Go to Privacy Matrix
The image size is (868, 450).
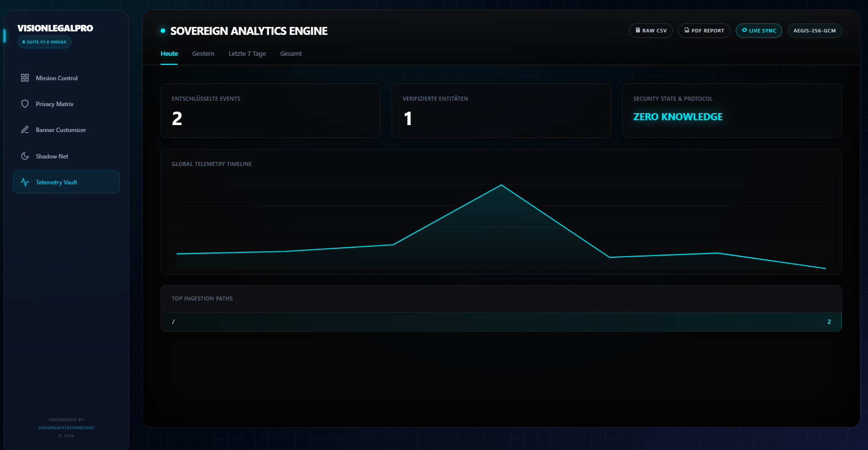(x=66, y=104)
